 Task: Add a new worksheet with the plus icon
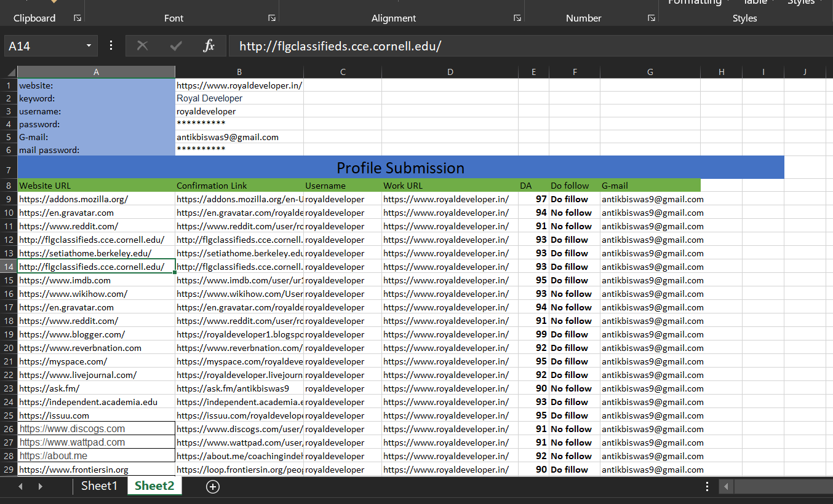[212, 486]
